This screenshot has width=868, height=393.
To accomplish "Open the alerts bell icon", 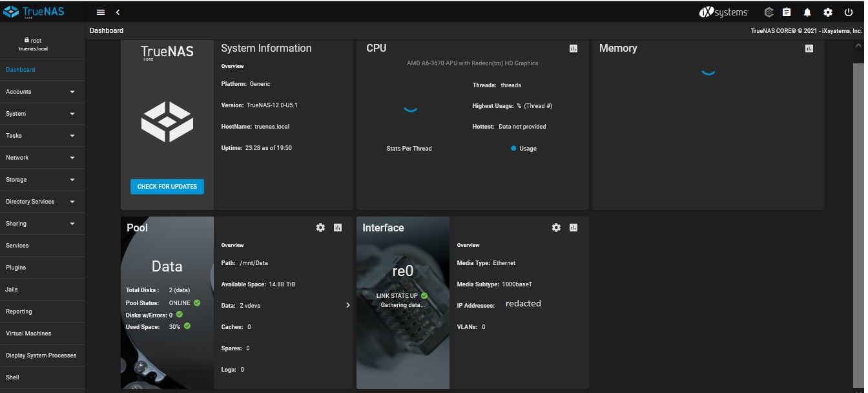I will 807,12.
